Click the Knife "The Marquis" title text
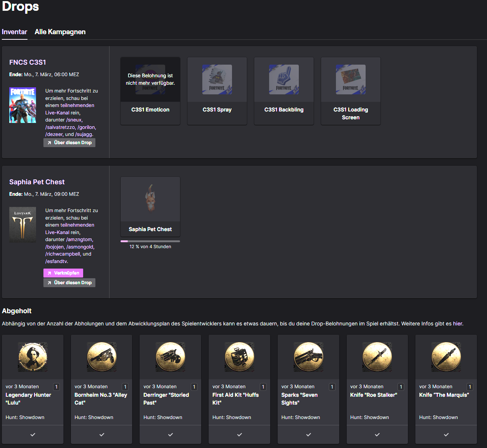 pyautogui.click(x=444, y=395)
